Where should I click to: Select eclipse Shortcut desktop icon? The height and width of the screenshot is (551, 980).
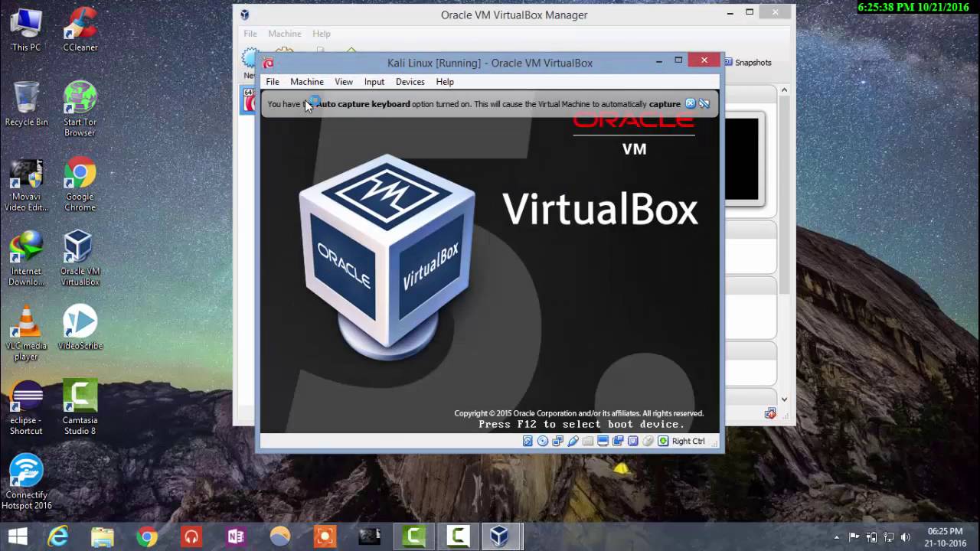point(26,408)
